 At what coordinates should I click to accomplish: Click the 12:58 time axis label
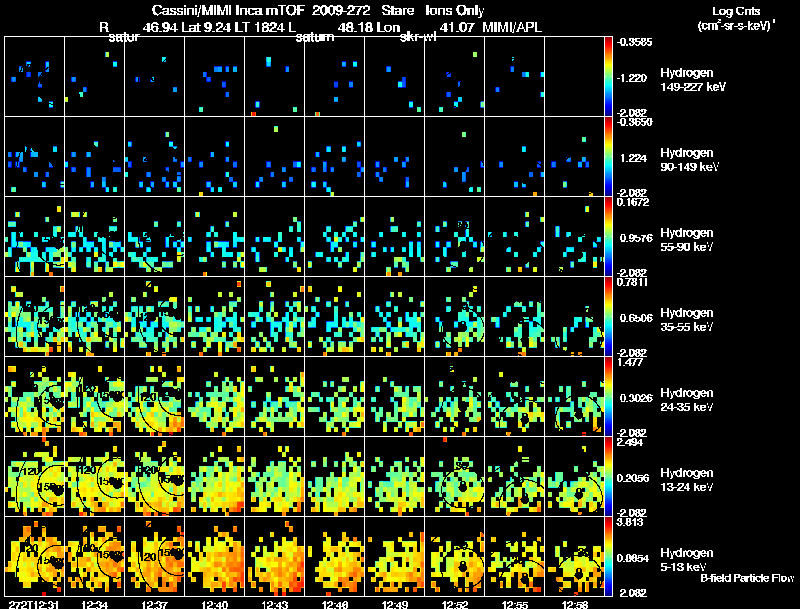pos(574,604)
